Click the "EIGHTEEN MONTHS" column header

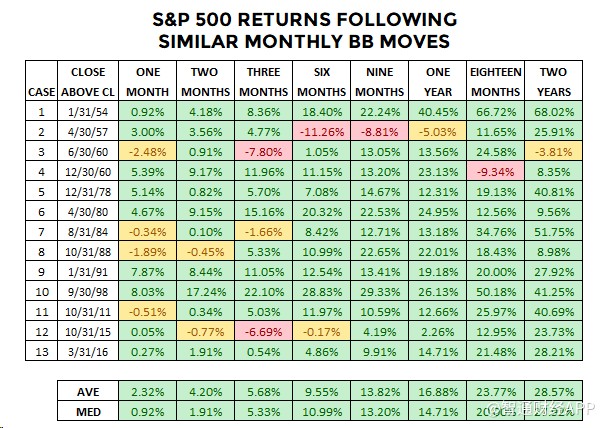[495, 82]
